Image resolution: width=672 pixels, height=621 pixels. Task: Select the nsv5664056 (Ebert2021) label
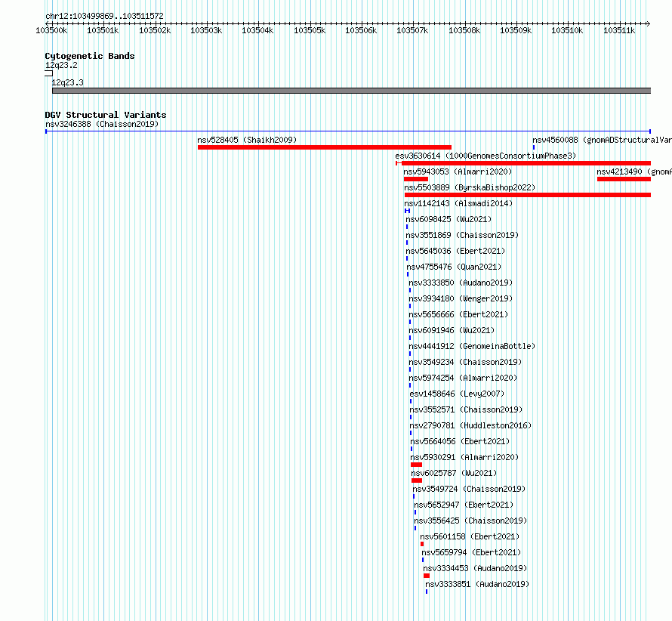(460, 441)
